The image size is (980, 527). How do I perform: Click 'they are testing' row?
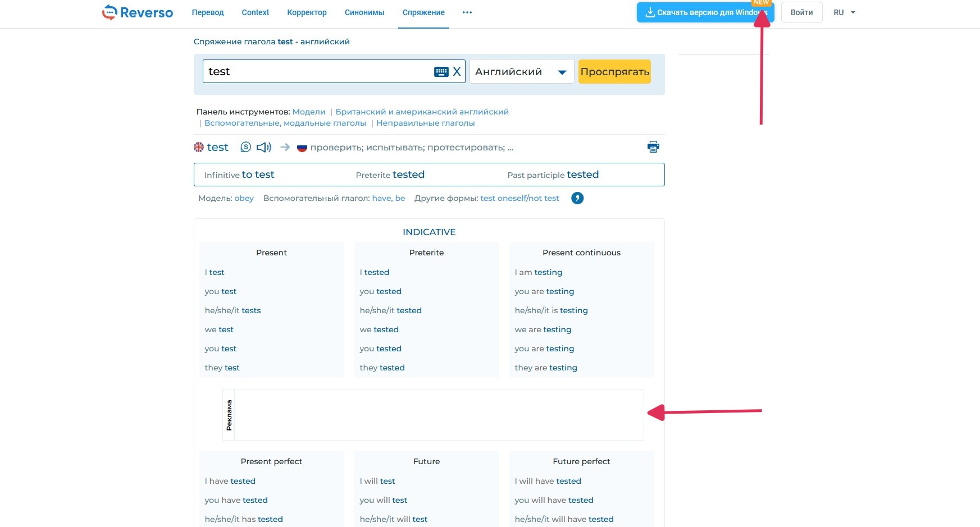tap(546, 368)
